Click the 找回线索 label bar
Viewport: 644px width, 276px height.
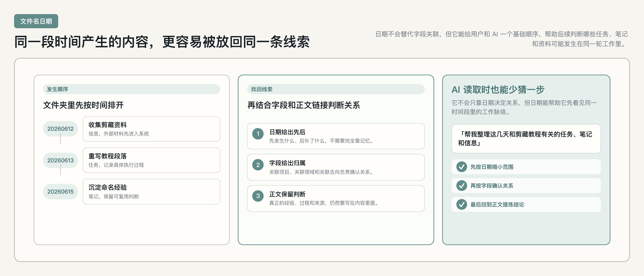336,89
